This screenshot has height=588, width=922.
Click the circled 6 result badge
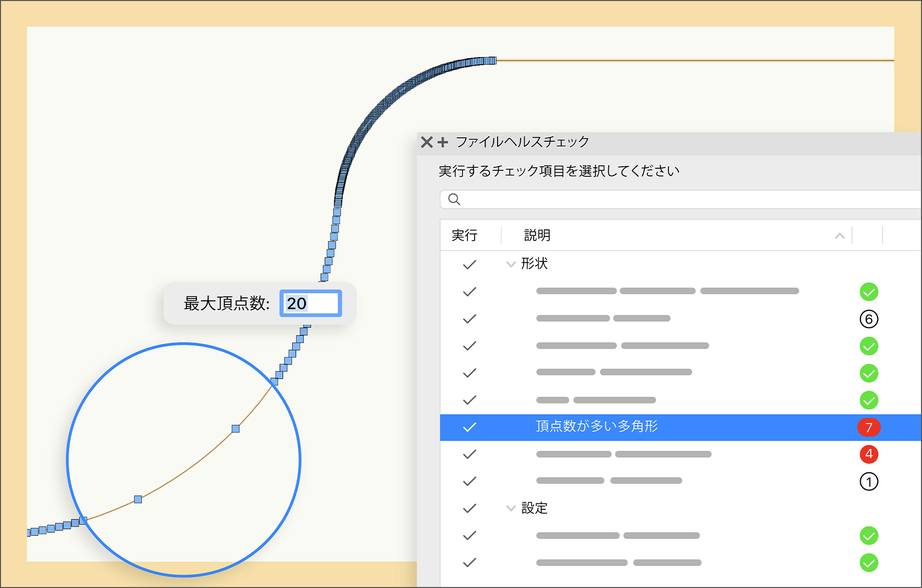868,319
